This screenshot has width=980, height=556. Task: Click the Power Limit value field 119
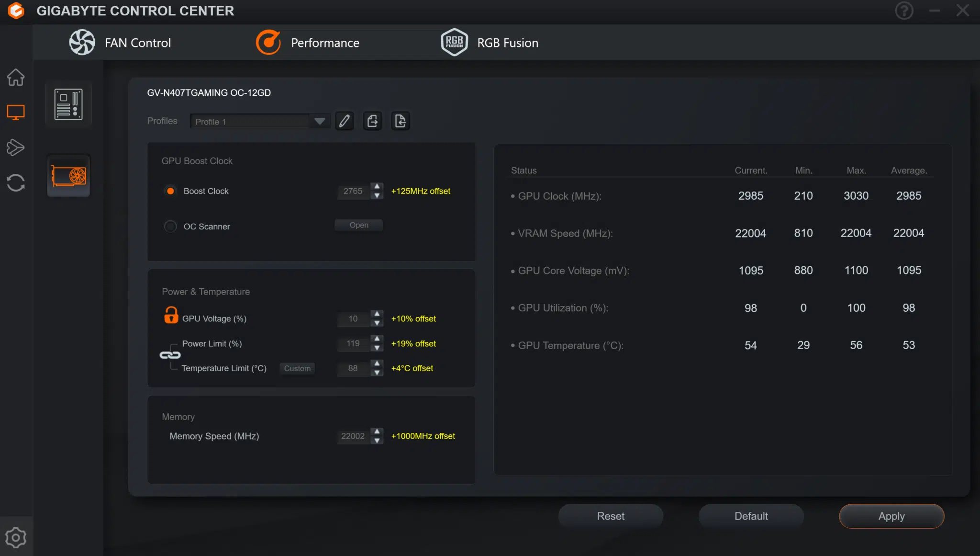pyautogui.click(x=353, y=343)
